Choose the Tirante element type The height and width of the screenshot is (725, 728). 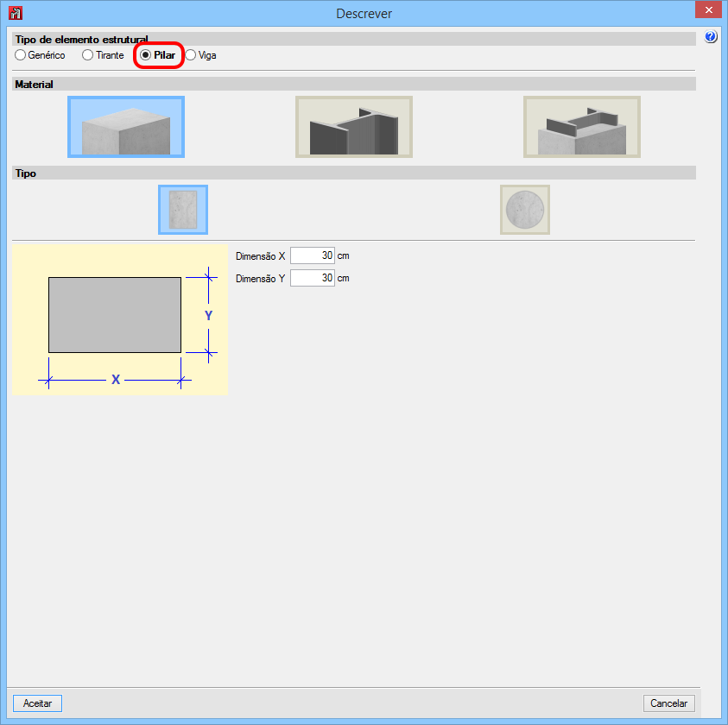click(x=103, y=55)
